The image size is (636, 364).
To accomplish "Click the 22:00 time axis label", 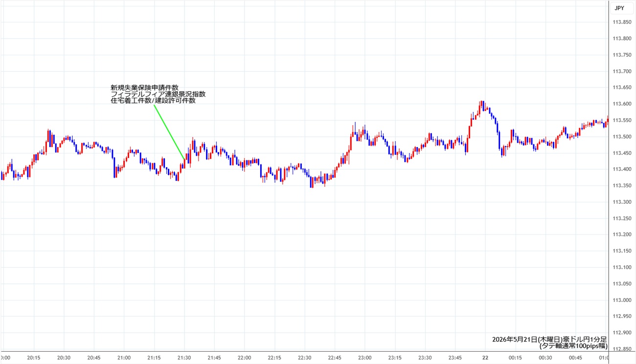I will (244, 358).
